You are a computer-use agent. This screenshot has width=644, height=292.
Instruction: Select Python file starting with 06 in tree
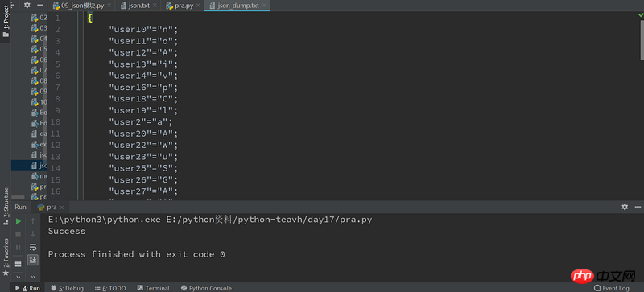click(39, 60)
